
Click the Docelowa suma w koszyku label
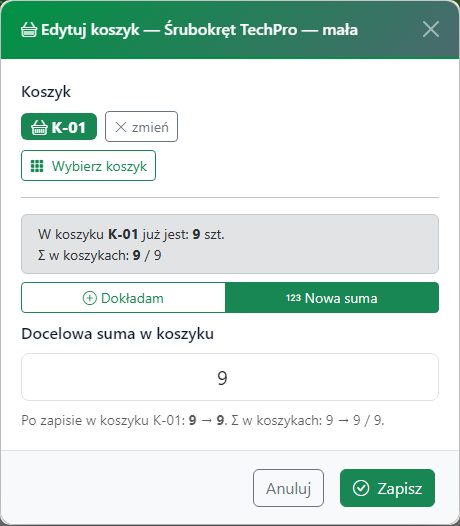pos(117,334)
